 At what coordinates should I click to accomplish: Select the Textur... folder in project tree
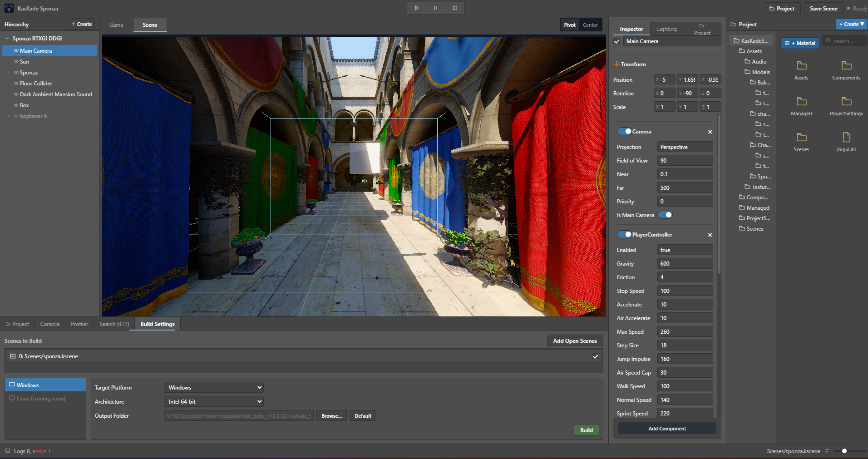point(757,187)
